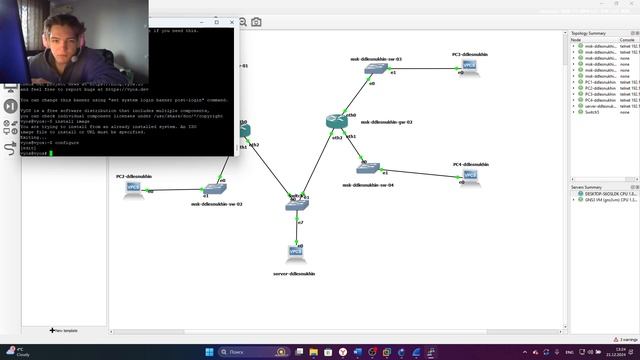Browse all devices in the device dock

(x=10, y=127)
